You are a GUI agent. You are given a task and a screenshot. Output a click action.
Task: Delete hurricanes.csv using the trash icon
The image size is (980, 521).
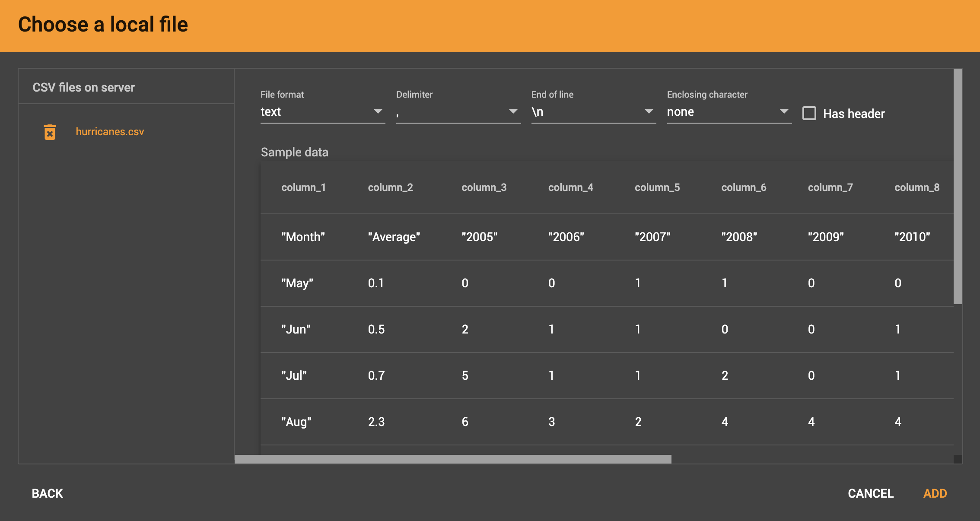50,132
